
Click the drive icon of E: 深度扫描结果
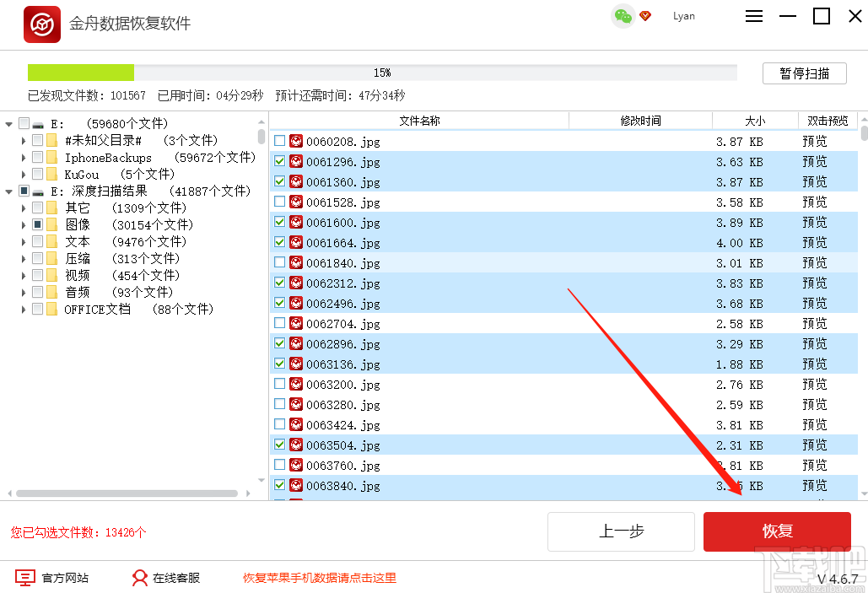[38, 192]
